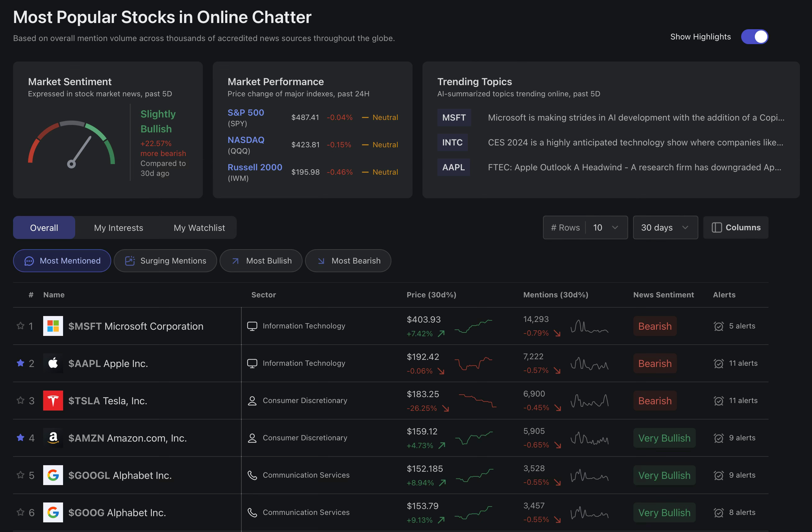The width and height of the screenshot is (812, 532).
Task: Click Very Bullish badge for Amazon
Action: (664, 438)
